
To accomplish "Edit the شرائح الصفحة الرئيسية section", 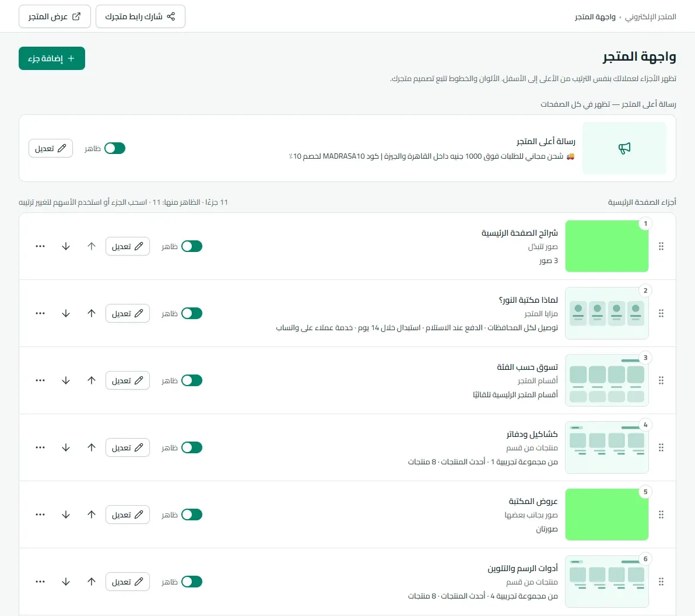I will pyautogui.click(x=128, y=246).
